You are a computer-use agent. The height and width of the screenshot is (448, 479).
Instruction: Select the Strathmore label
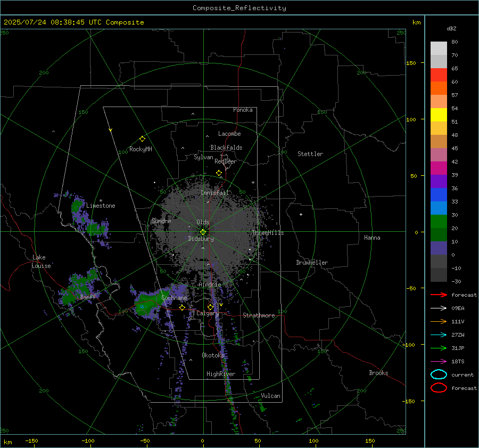[x=259, y=315]
